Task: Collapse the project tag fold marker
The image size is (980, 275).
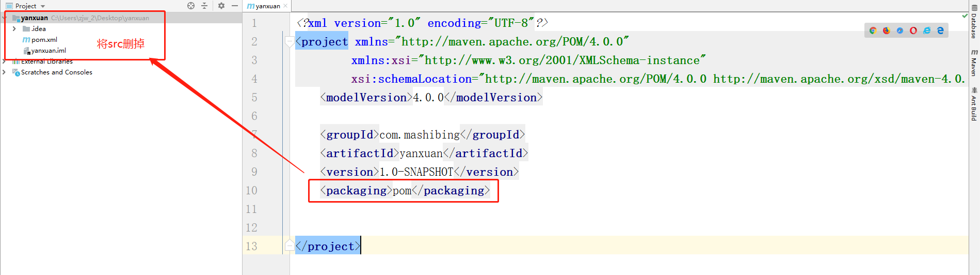Action: (x=290, y=42)
